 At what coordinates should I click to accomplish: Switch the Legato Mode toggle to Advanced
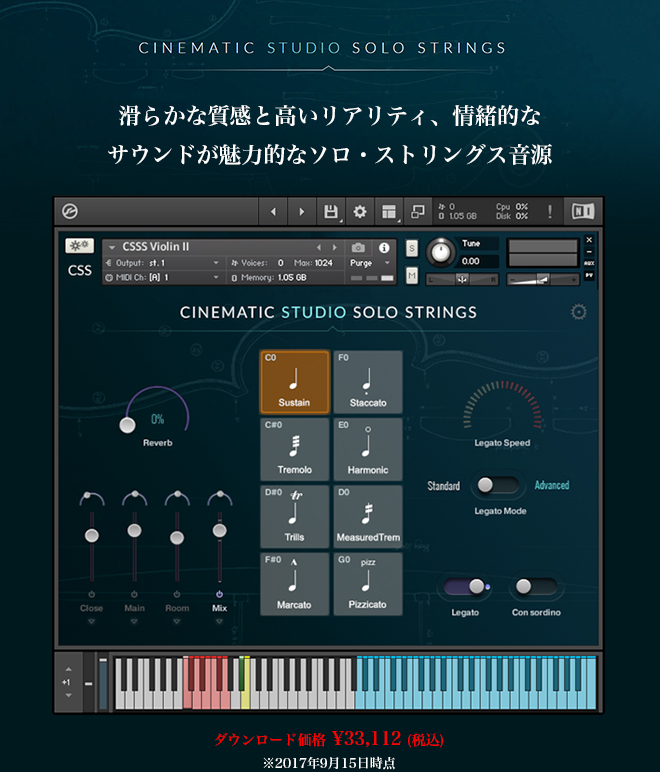497,486
